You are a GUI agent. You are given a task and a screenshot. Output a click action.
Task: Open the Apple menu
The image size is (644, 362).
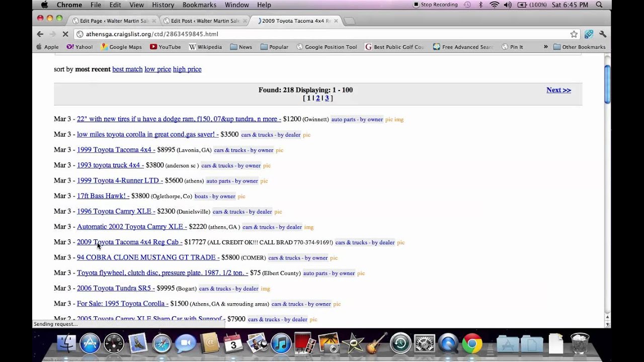pyautogui.click(x=44, y=5)
